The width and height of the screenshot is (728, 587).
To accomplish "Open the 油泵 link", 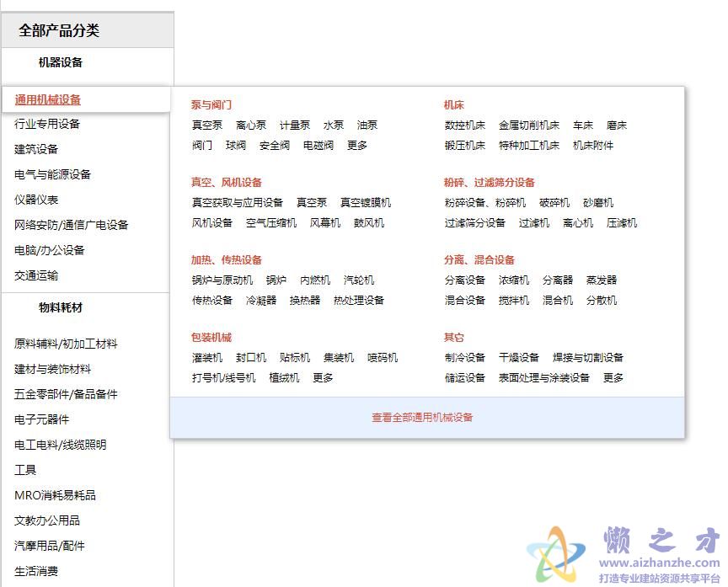I will point(367,125).
